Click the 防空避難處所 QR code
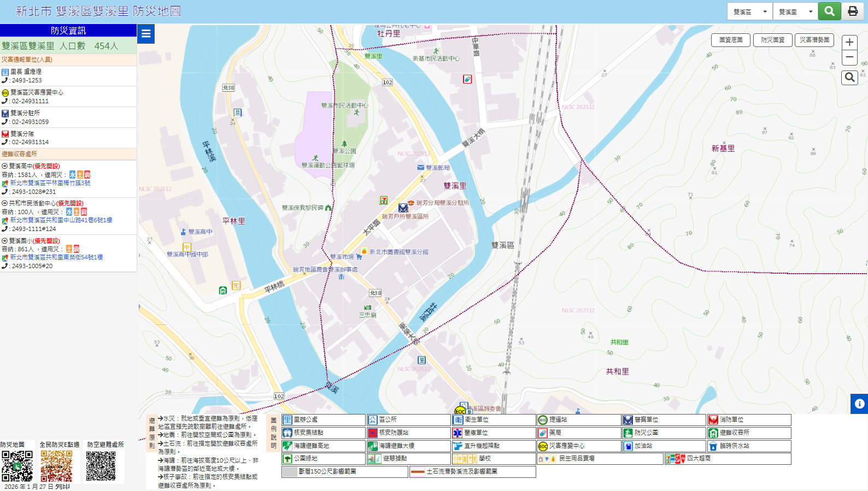Viewport: 868px width, 491px height. click(x=101, y=466)
